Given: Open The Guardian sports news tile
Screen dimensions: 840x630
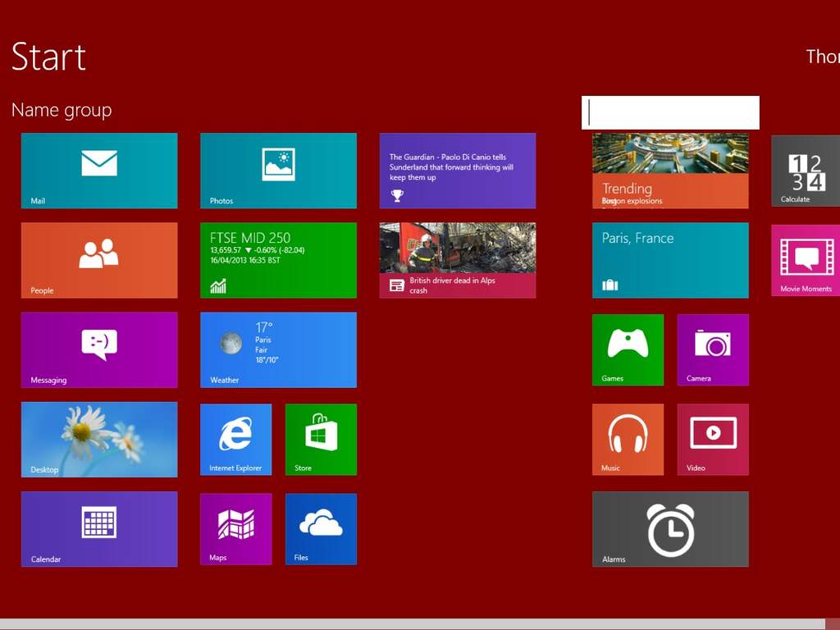Looking at the screenshot, I should 458,171.
